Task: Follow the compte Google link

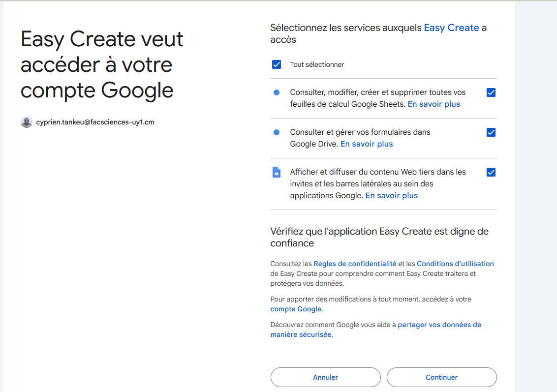Action: pyautogui.click(x=296, y=309)
